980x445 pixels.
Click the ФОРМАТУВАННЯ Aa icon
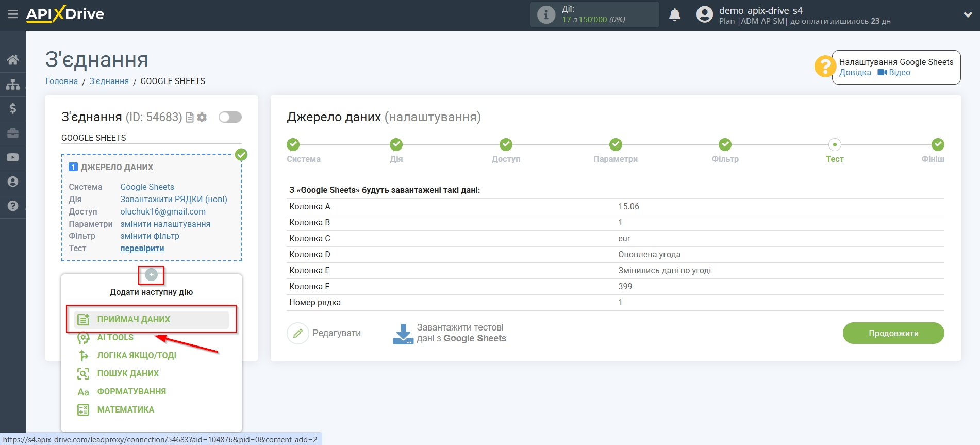(x=83, y=392)
